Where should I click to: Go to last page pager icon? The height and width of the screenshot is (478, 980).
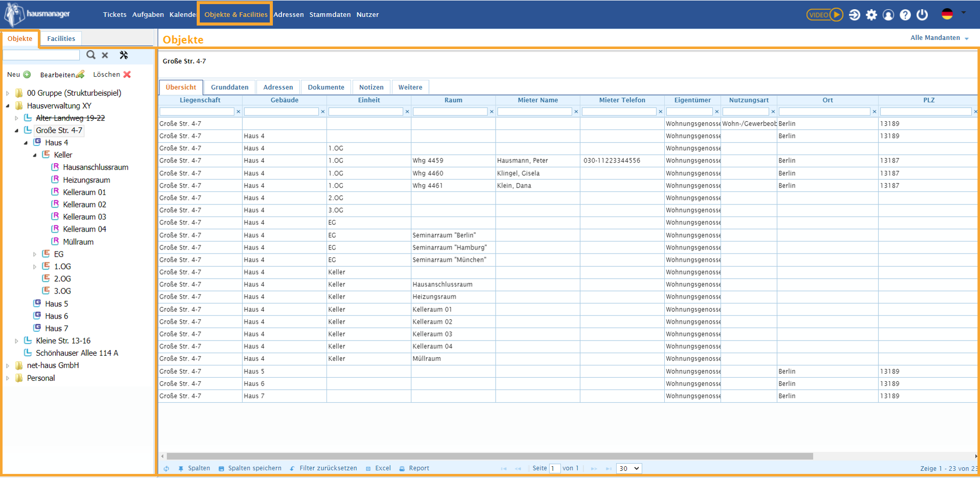tap(609, 469)
